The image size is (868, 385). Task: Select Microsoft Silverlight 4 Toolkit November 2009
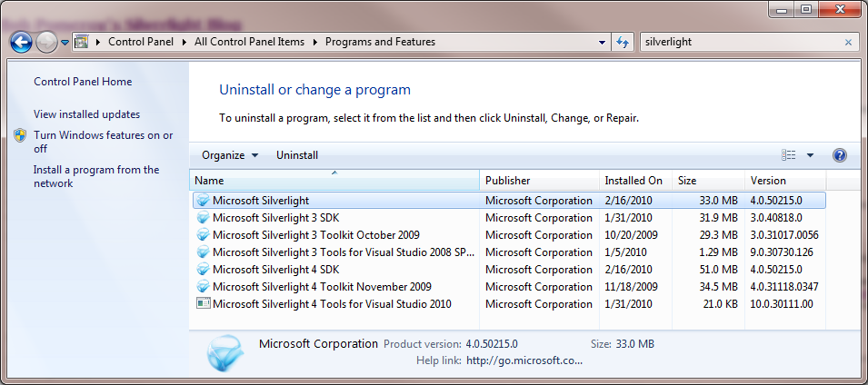tap(322, 287)
